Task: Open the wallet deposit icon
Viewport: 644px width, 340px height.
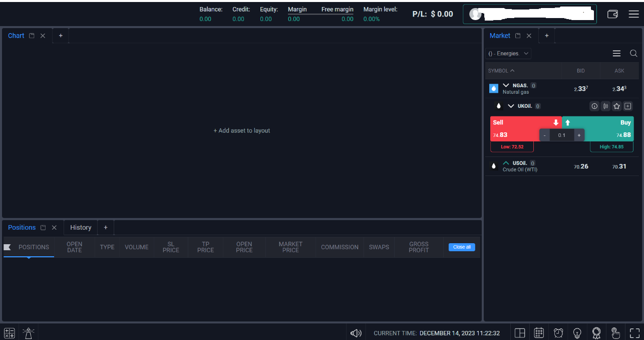Action: point(612,14)
